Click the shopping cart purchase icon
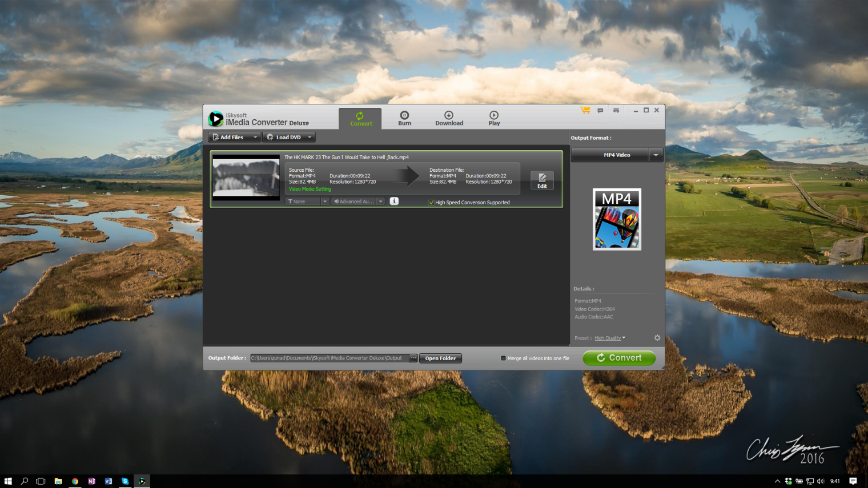This screenshot has width=868, height=488. pos(585,110)
